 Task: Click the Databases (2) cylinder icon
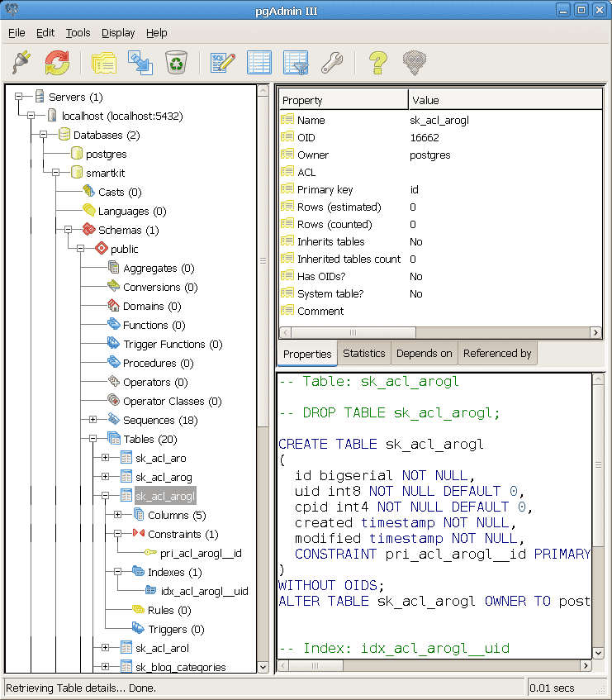(64, 134)
